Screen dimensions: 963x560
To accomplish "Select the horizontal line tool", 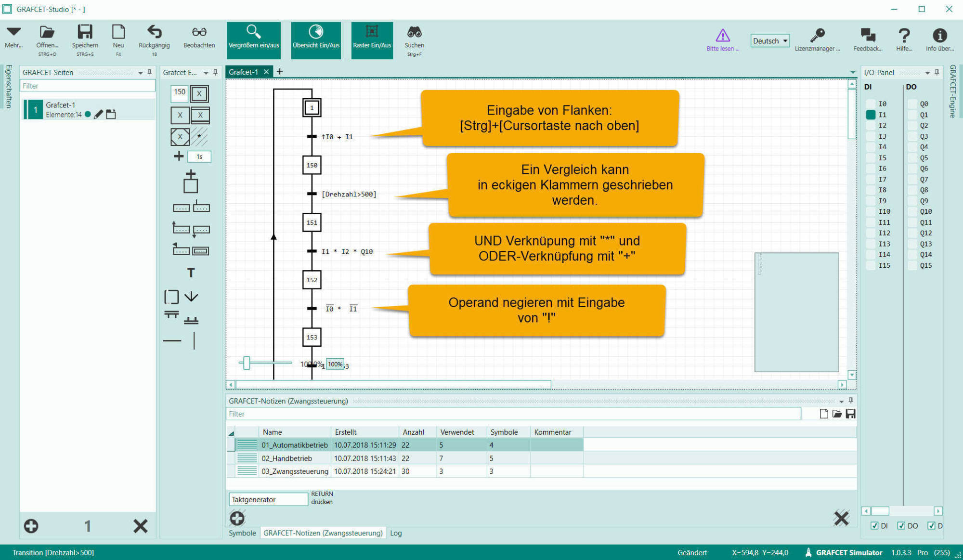I will pyautogui.click(x=172, y=341).
